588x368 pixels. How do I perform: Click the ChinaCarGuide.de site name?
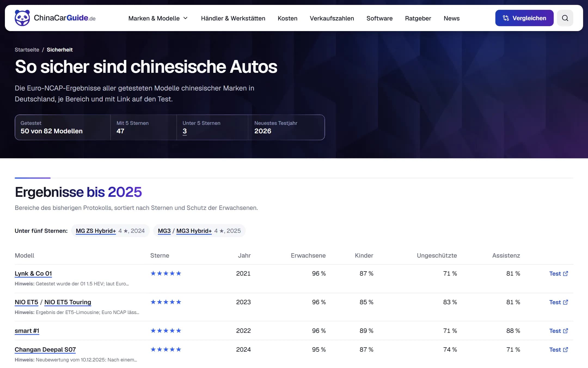(x=65, y=18)
